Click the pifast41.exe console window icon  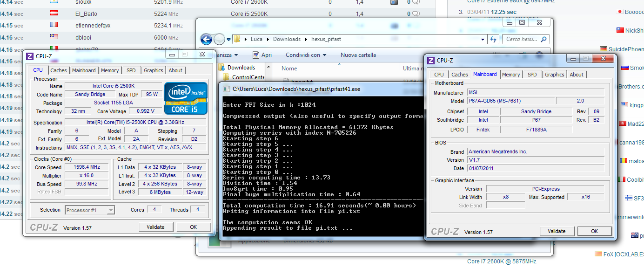(227, 89)
